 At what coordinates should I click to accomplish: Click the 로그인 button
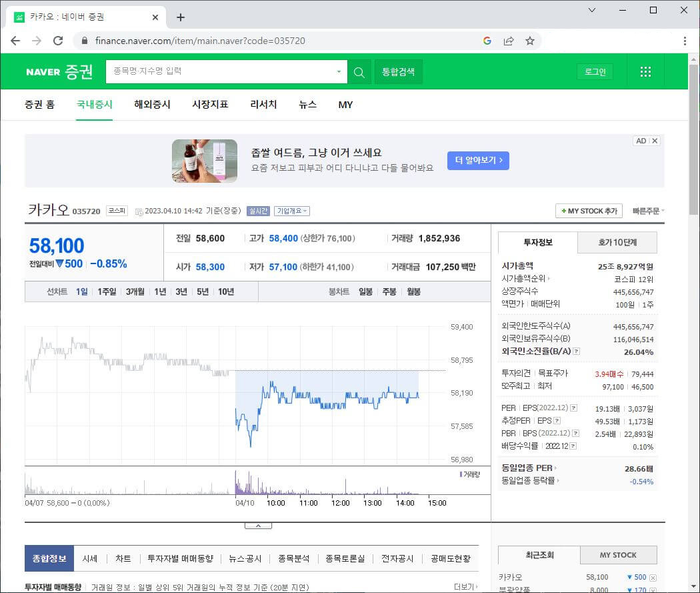coord(594,71)
